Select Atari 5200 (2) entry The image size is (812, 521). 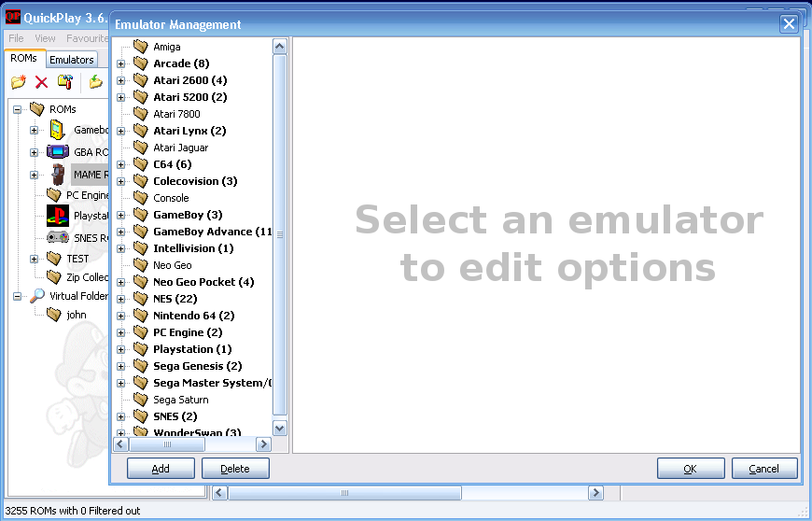coord(190,97)
